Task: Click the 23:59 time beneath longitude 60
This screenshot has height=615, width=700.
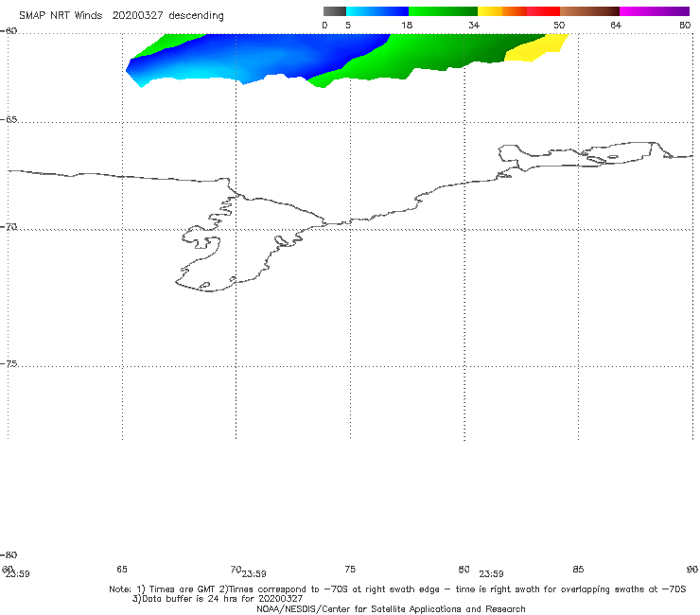Action: click(17, 574)
